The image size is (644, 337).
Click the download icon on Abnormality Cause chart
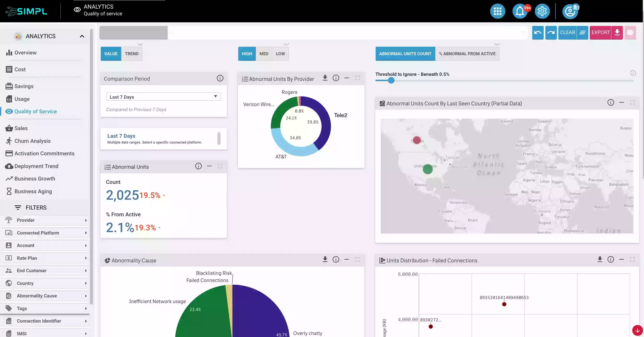coord(325,259)
